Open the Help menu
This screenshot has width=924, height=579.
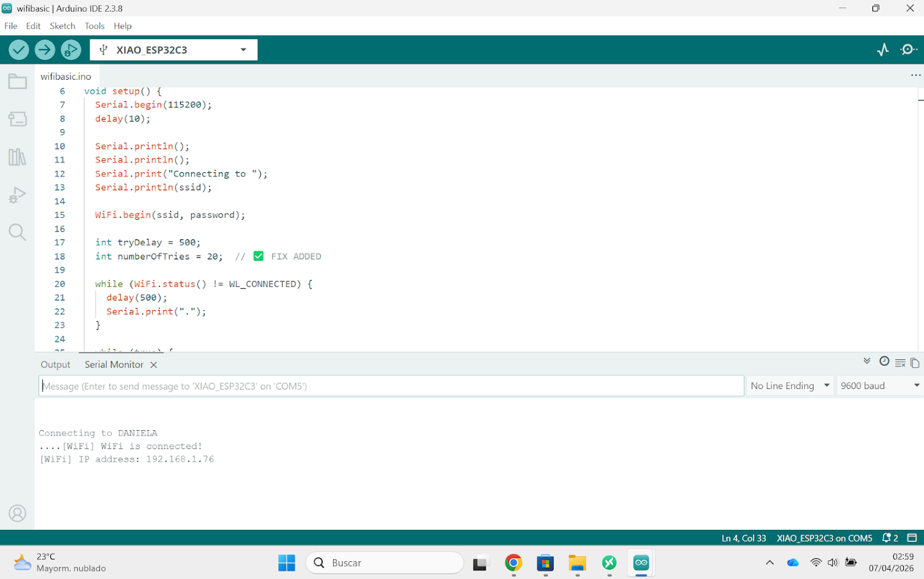click(123, 26)
